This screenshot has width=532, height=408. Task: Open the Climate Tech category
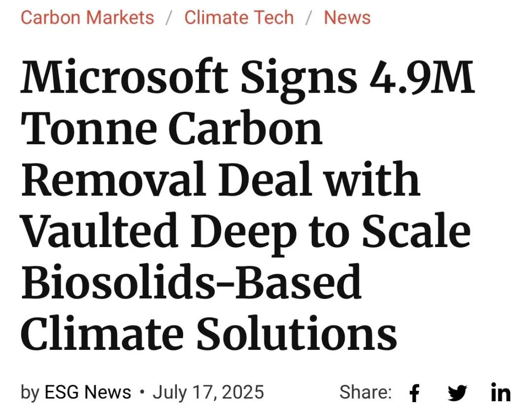tap(239, 17)
